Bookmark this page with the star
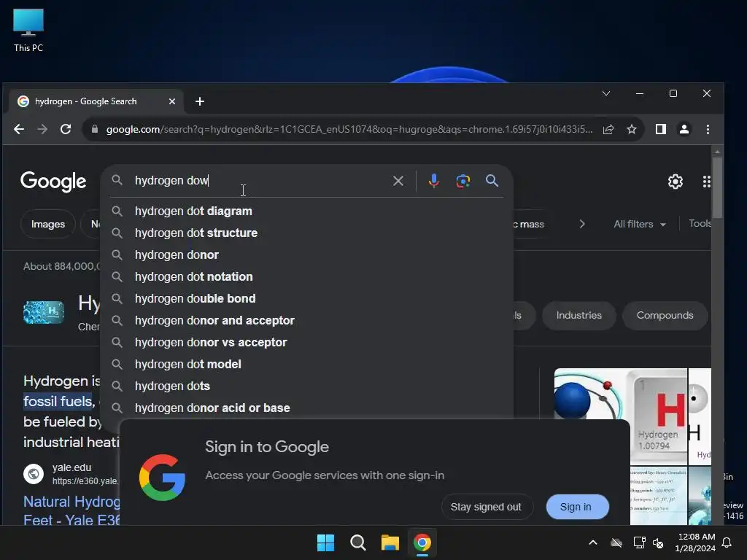Image resolution: width=747 pixels, height=560 pixels. [x=632, y=129]
